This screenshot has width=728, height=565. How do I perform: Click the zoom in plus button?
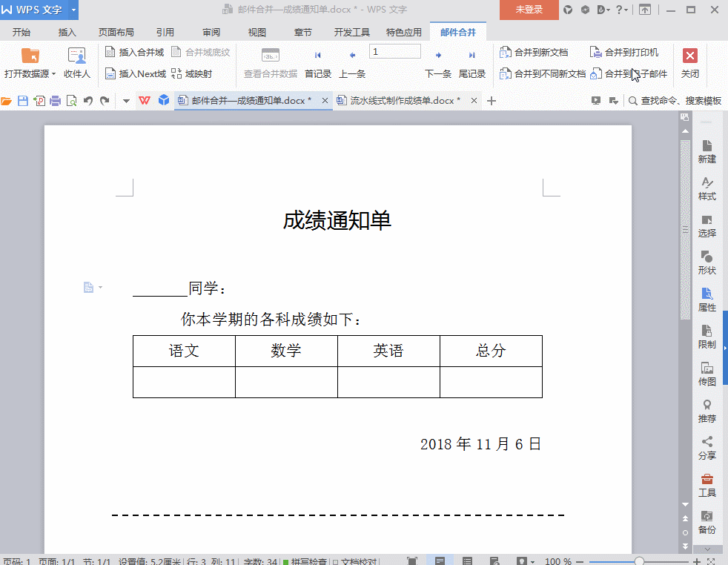pyautogui.click(x=697, y=561)
